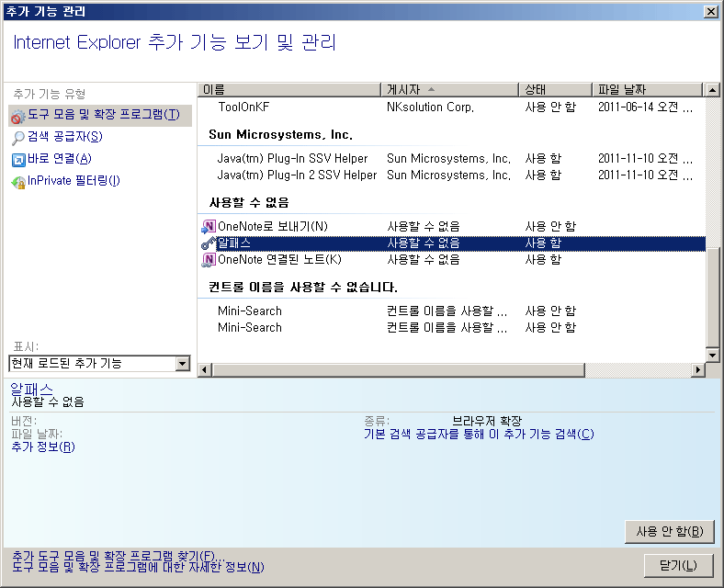Click the 알패스 key icon
This screenshot has width=724, height=588.
209,243
